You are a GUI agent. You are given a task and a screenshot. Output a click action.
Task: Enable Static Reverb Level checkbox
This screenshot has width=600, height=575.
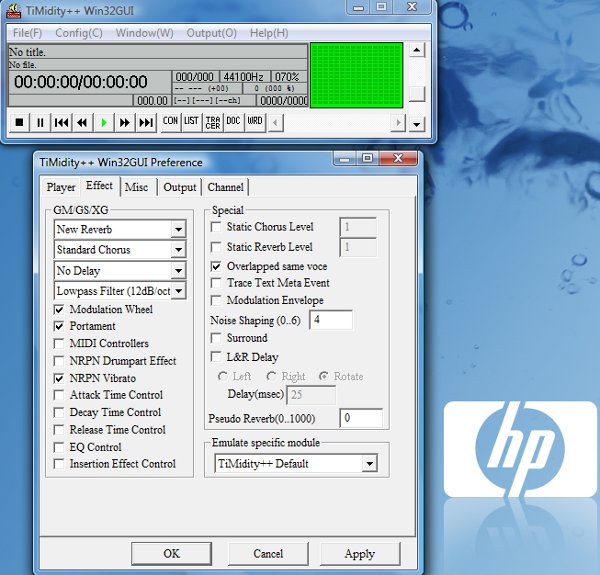pyautogui.click(x=216, y=247)
